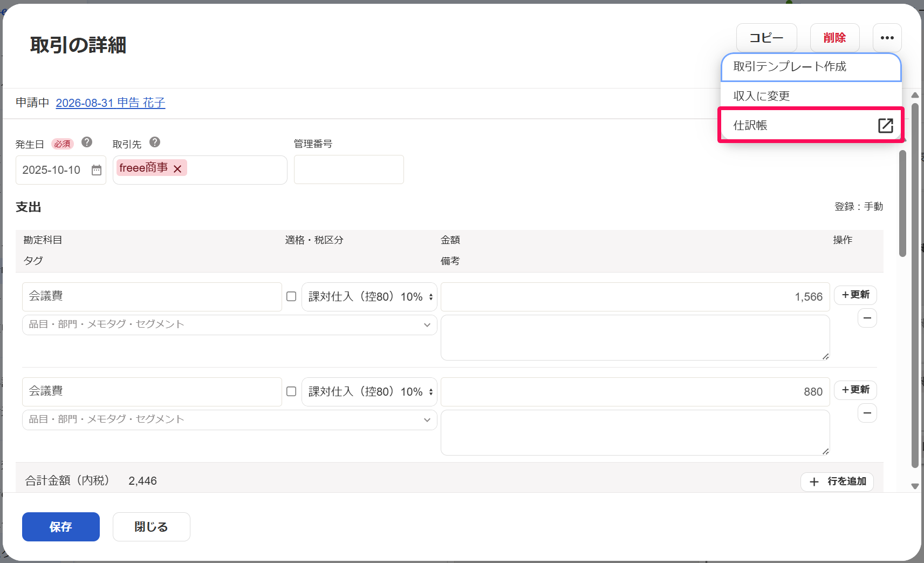Viewport: 924px width, 563px height.
Task: Remove the freee商事 tag with its X
Action: (177, 169)
